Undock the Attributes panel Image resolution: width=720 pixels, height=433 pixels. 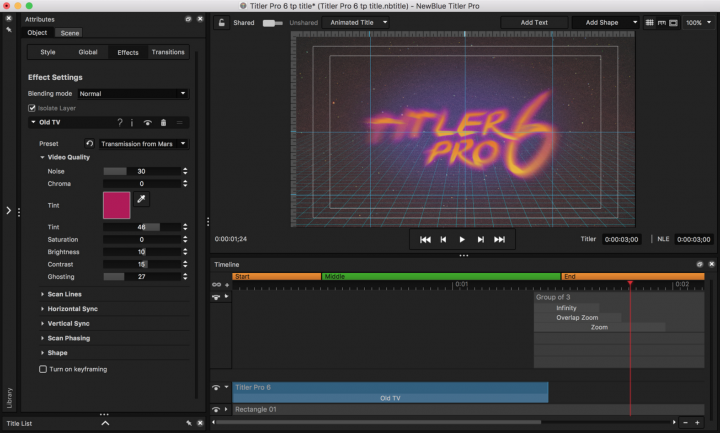tap(188, 19)
